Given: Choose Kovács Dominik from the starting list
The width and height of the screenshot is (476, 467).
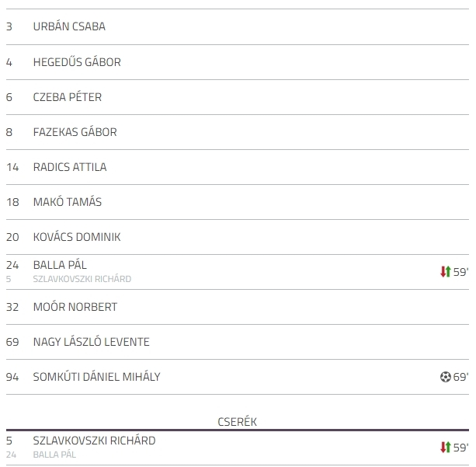Looking at the screenshot, I should pyautogui.click(x=77, y=237).
